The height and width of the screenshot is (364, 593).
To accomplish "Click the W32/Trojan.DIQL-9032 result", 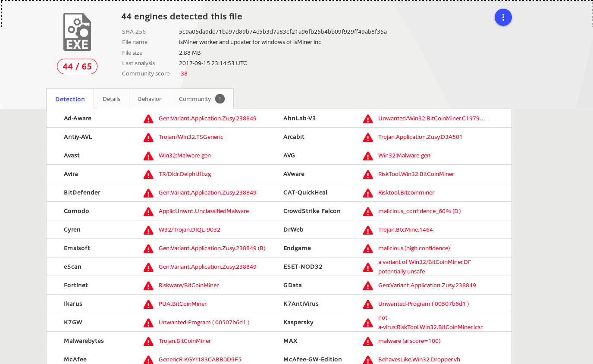I will pyautogui.click(x=189, y=229).
